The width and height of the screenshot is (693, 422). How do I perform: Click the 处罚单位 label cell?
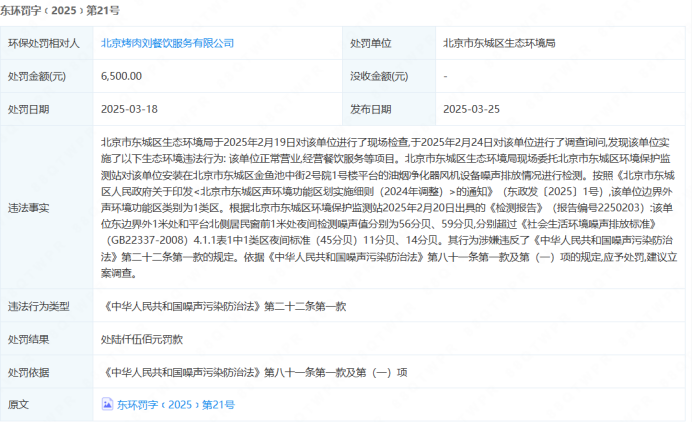tap(370, 43)
